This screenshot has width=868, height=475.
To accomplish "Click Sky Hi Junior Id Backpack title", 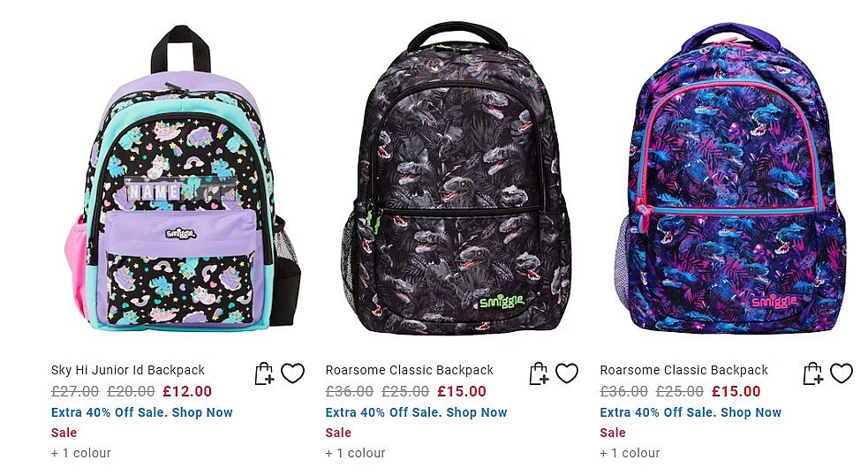I will click(x=128, y=370).
